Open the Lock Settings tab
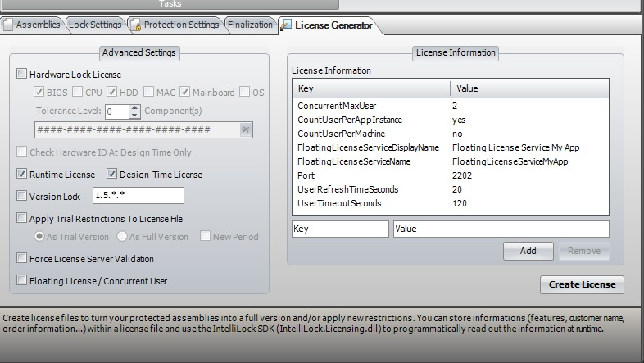The height and width of the screenshot is (363, 644). coord(94,25)
